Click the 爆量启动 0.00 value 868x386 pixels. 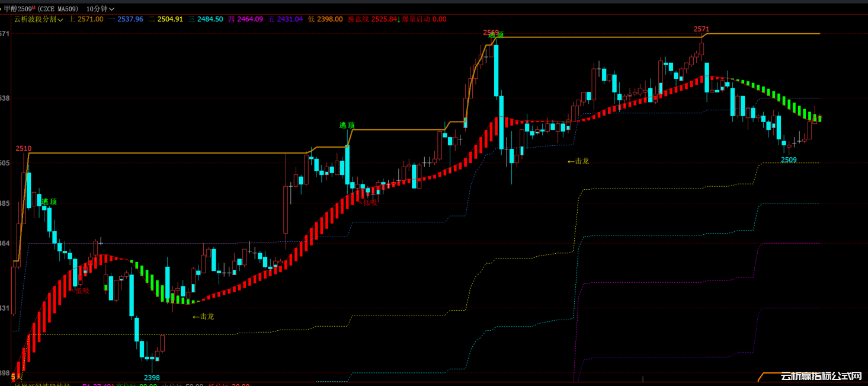click(x=424, y=19)
